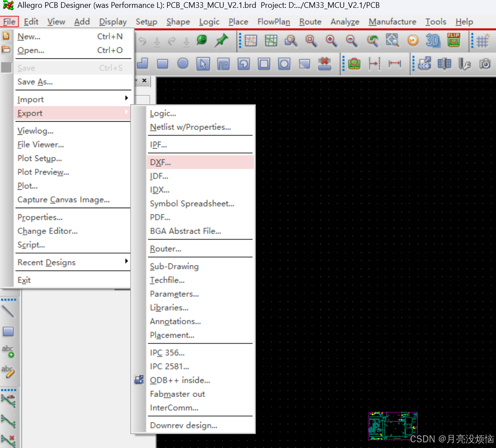Click the snapshot camera icon

485,63
